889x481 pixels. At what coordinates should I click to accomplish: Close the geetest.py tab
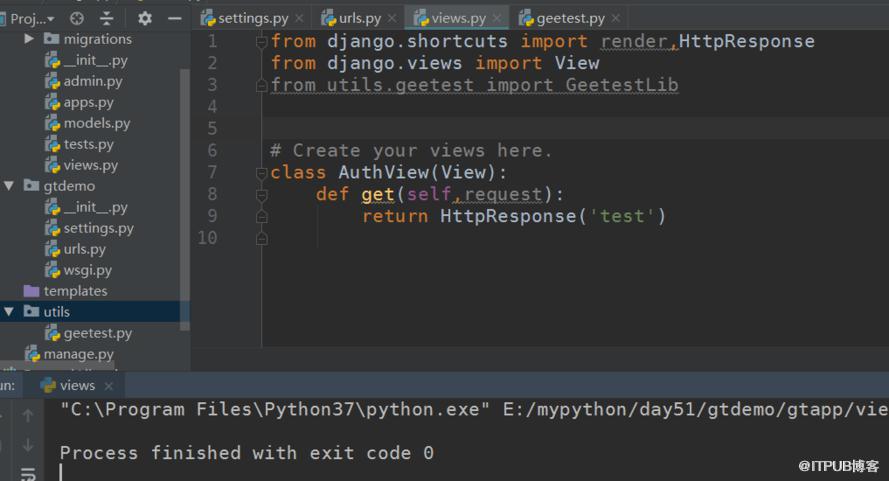pyautogui.click(x=616, y=19)
